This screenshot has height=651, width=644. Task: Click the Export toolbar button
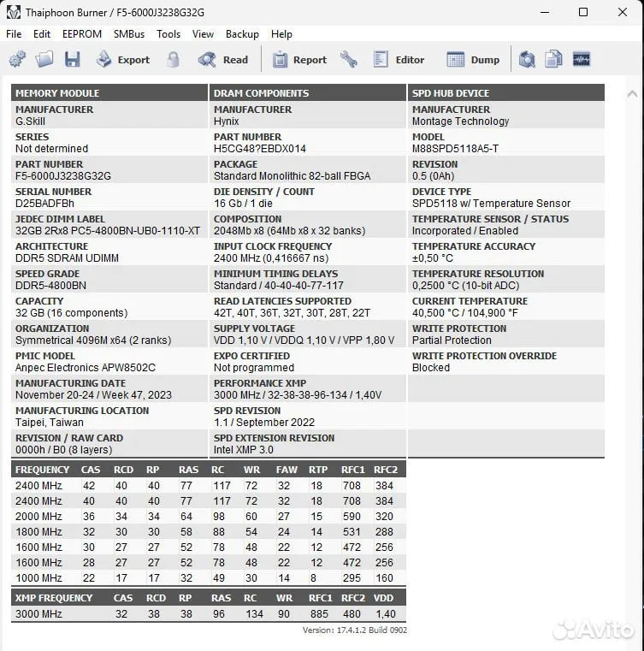pyautogui.click(x=123, y=59)
